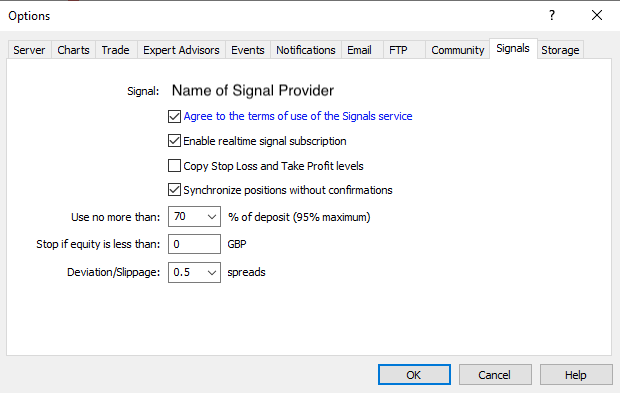Close the Options dialog
This screenshot has height=393, width=620.
pyautogui.click(x=597, y=15)
